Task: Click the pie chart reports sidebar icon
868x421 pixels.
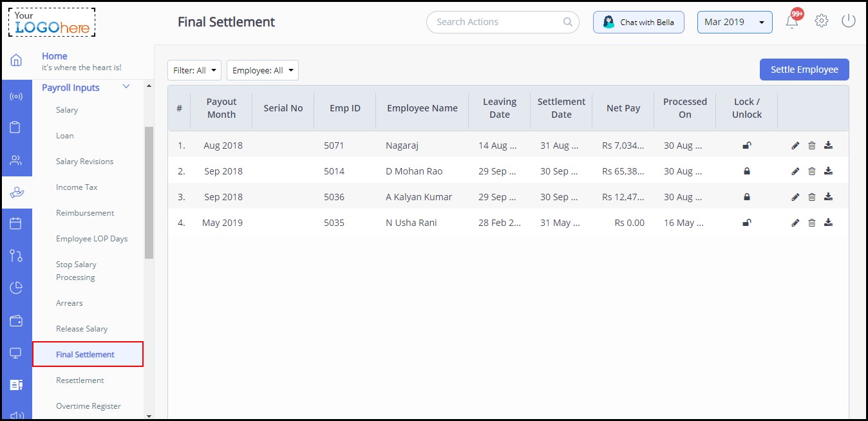Action: 16,288
